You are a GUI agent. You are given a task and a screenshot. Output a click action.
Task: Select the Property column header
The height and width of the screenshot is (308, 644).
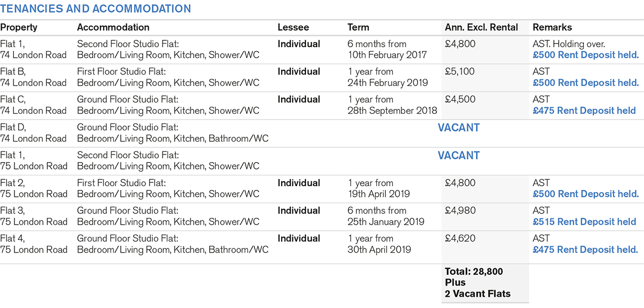click(x=19, y=27)
